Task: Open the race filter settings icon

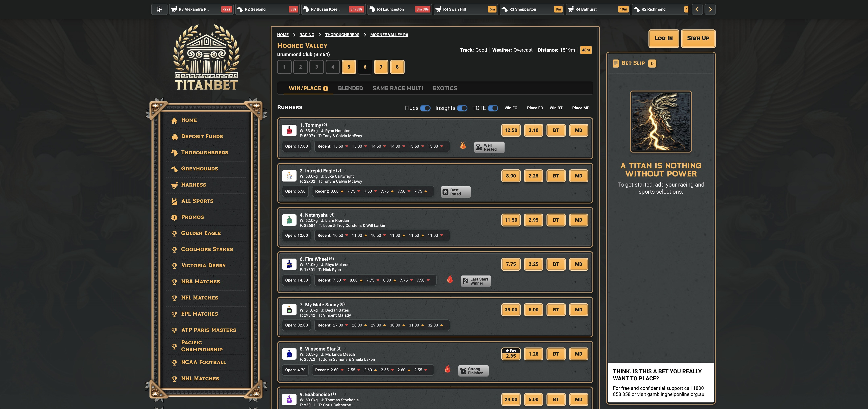Action: pyautogui.click(x=159, y=9)
